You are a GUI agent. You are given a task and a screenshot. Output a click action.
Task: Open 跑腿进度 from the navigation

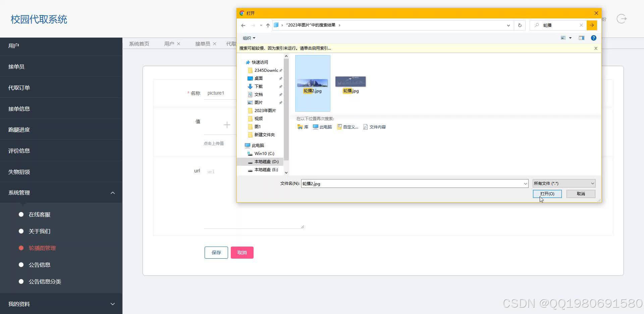(19, 129)
